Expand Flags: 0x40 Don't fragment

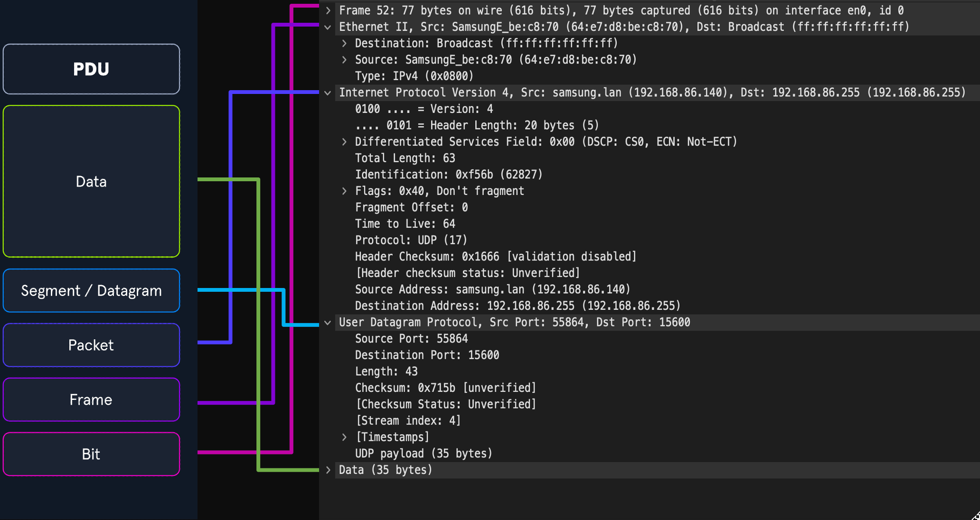click(x=344, y=191)
